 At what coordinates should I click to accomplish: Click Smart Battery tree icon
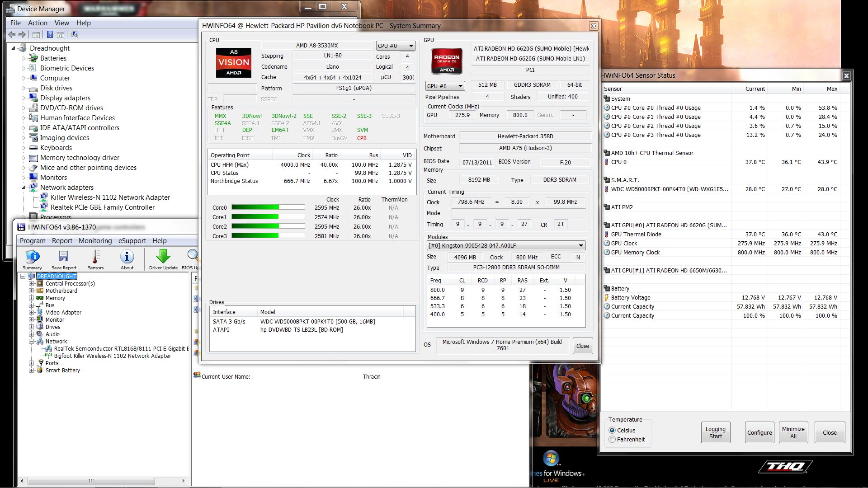40,371
